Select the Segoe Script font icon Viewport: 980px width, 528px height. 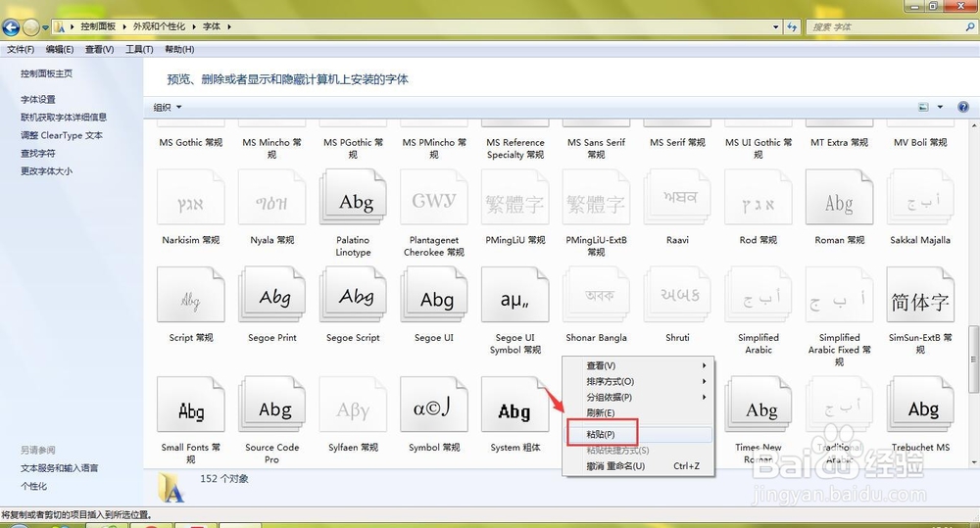(x=353, y=295)
